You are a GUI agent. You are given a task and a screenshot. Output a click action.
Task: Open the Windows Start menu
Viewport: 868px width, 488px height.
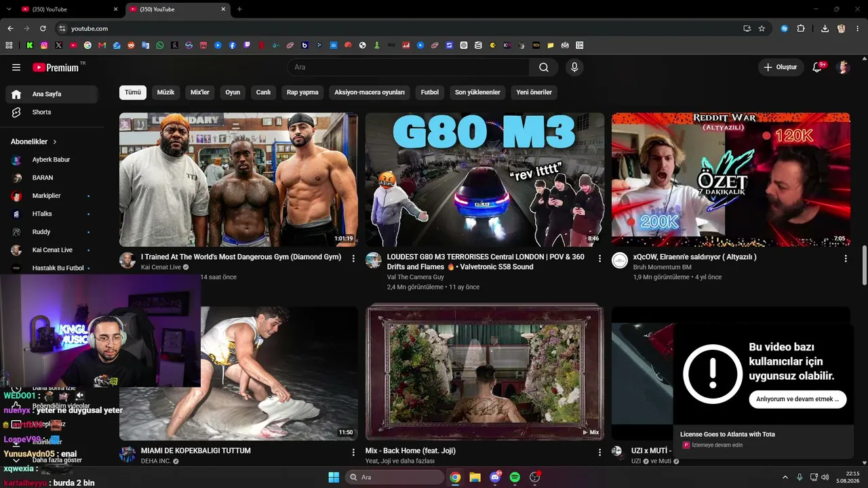tap(334, 477)
